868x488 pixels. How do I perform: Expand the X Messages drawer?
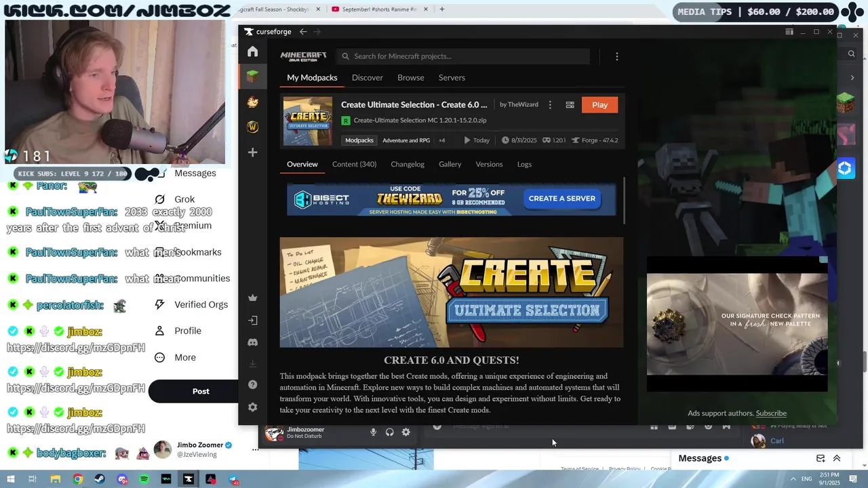(x=837, y=458)
